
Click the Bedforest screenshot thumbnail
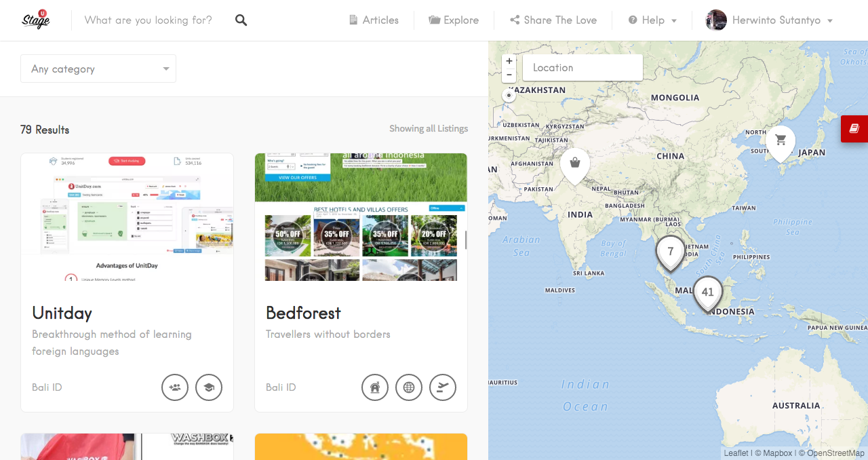(361, 217)
